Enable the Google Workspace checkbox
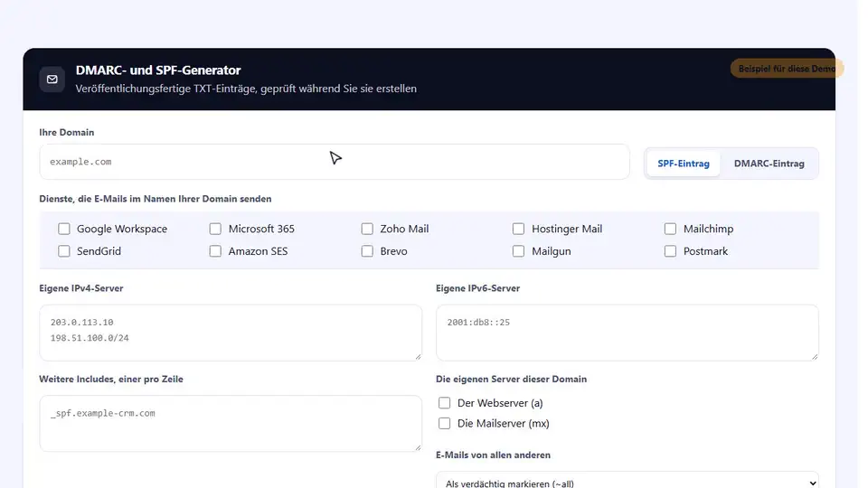 click(x=64, y=229)
